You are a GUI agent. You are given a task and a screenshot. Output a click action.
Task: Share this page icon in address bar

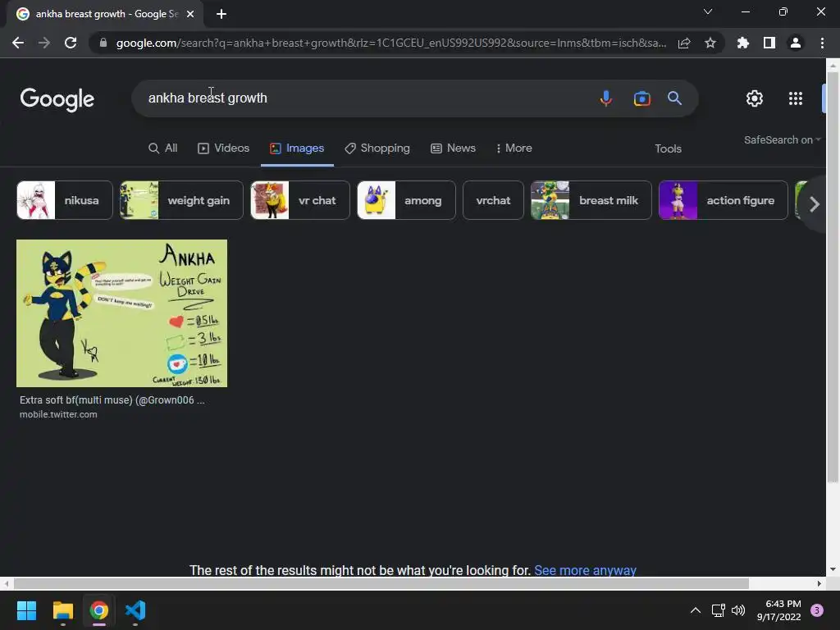click(x=684, y=43)
